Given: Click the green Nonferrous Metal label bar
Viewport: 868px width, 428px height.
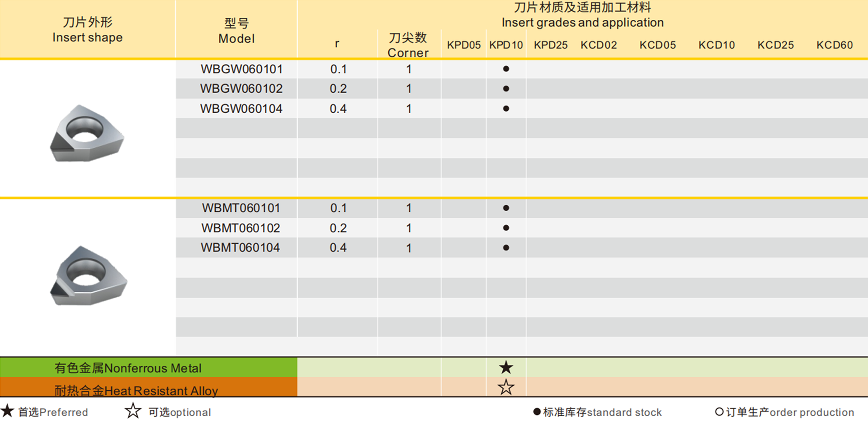Looking at the screenshot, I should click(148, 368).
